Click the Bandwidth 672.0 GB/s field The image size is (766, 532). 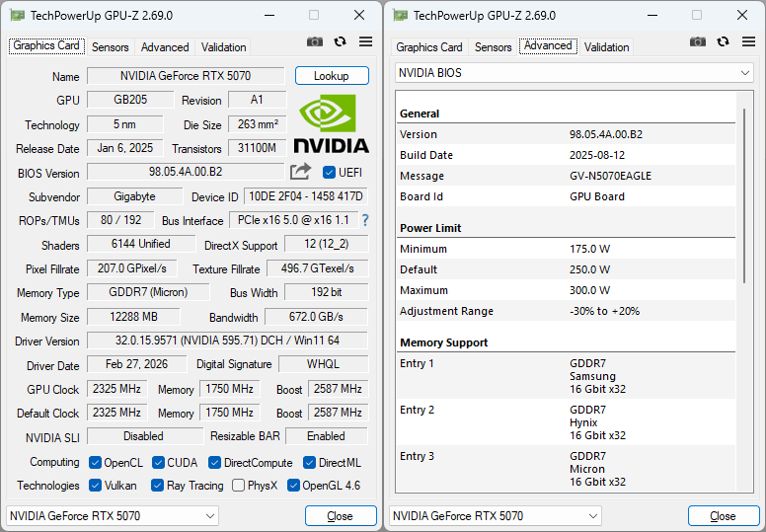coord(316,317)
